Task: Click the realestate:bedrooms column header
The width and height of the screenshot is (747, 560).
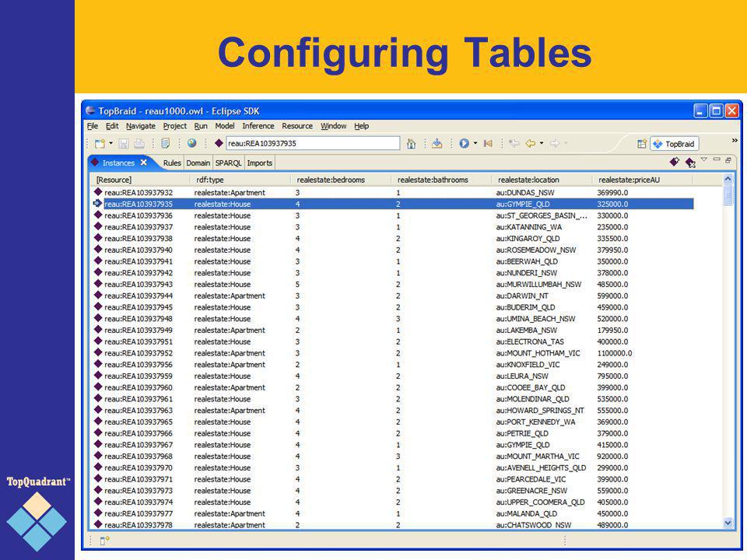Action: point(341,180)
